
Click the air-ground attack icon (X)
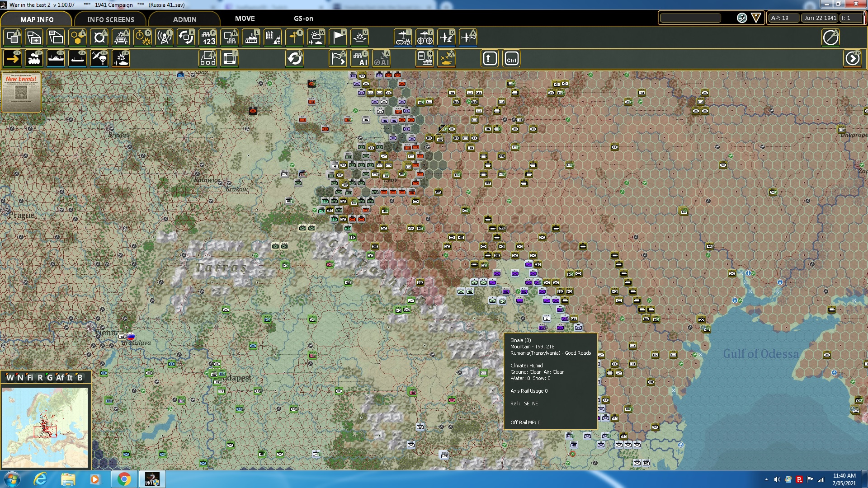[x=447, y=59]
